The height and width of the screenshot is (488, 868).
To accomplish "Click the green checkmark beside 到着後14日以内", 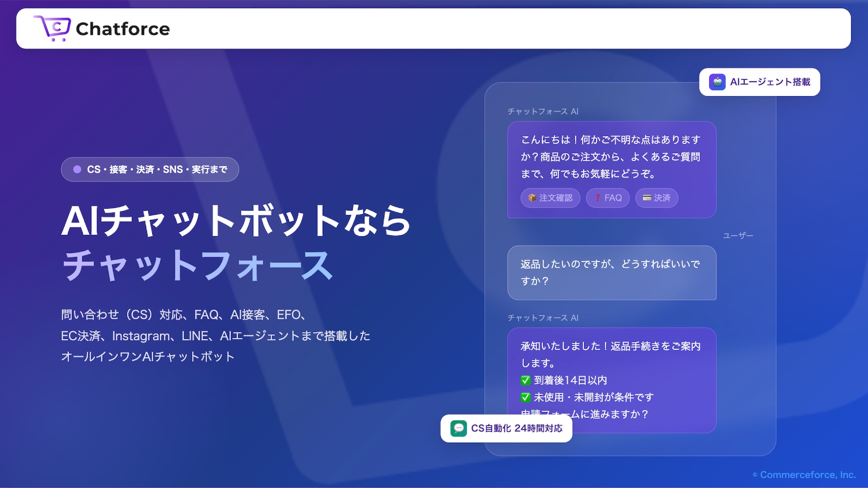I will tap(525, 380).
